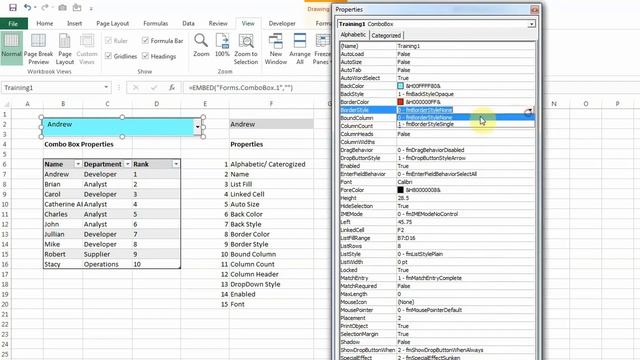The image size is (640, 360).
Task: Click gray cell F2 showing Andrew
Action: tap(271, 124)
